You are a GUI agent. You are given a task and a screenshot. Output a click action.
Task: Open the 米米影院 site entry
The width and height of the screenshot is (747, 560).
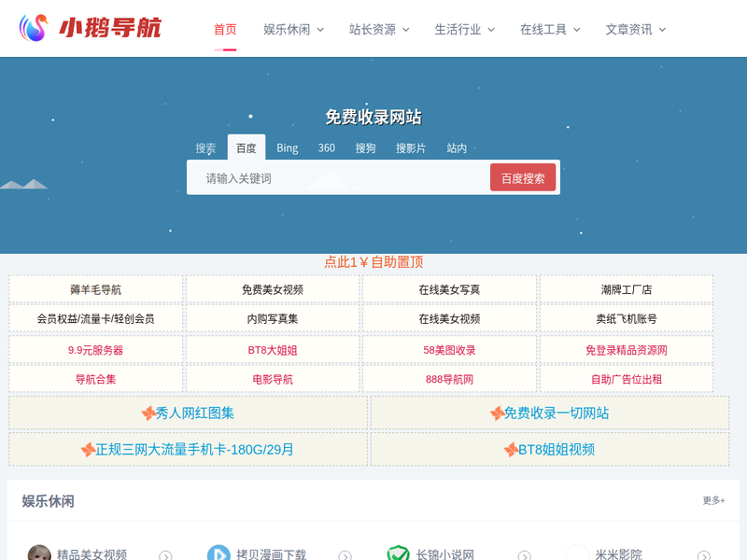618,554
